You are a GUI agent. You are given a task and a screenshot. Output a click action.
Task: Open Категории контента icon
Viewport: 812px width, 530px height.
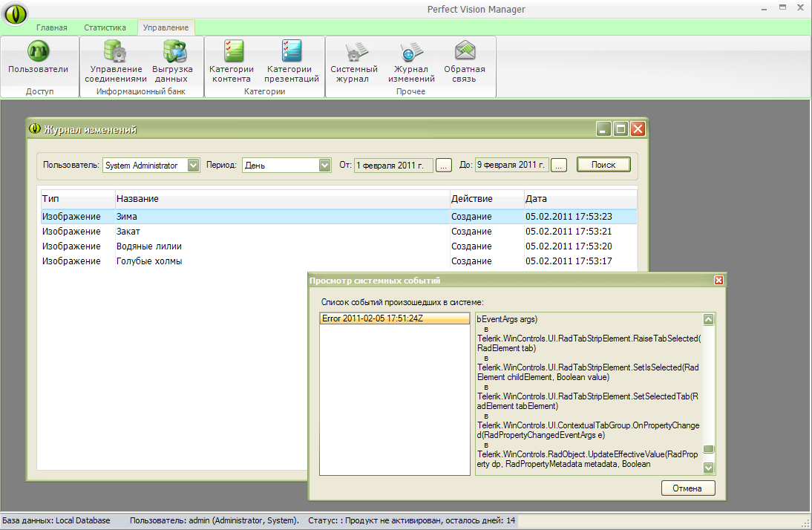pos(234,51)
